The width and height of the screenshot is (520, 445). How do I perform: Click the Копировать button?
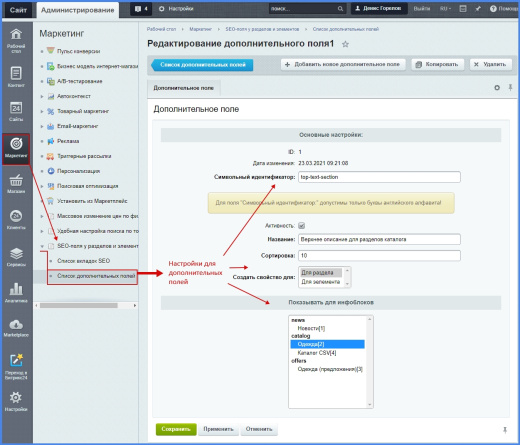tap(437, 64)
